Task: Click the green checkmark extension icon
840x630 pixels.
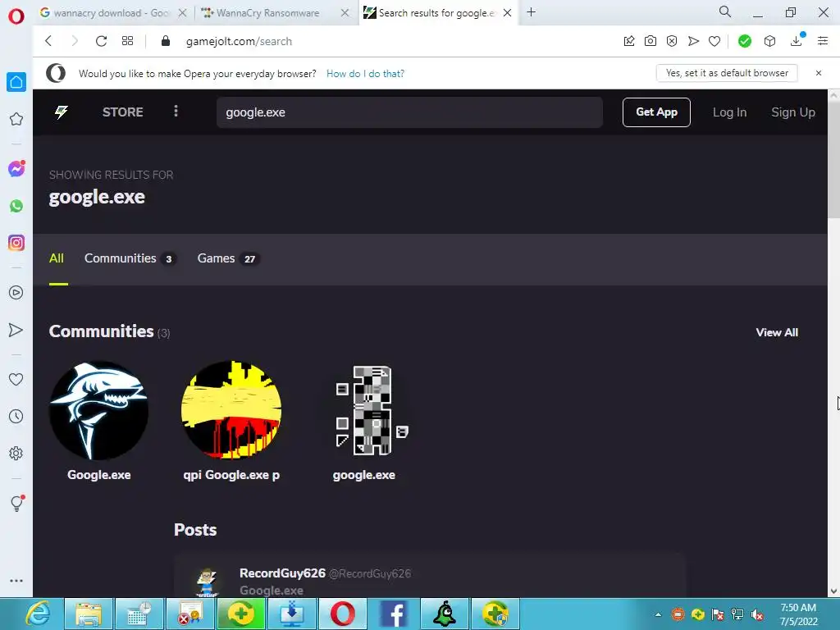Action: tap(745, 41)
